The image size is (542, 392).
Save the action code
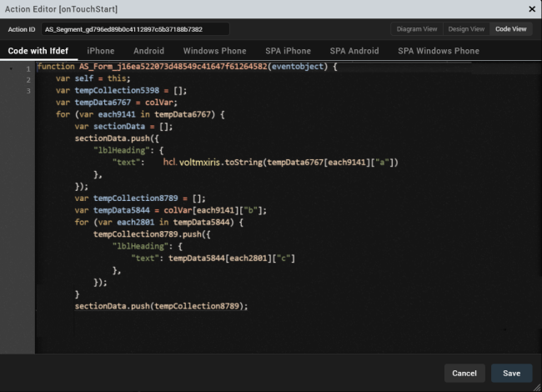(511, 373)
